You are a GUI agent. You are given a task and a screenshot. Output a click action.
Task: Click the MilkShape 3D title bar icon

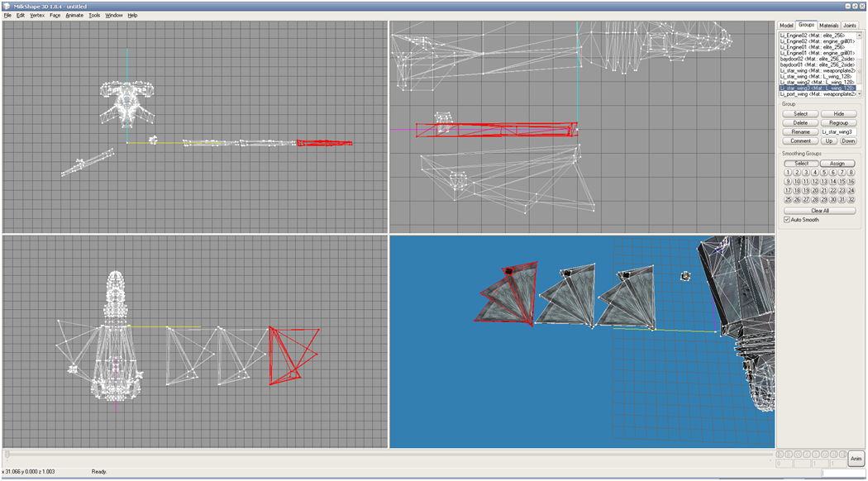pyautogui.click(x=7, y=6)
